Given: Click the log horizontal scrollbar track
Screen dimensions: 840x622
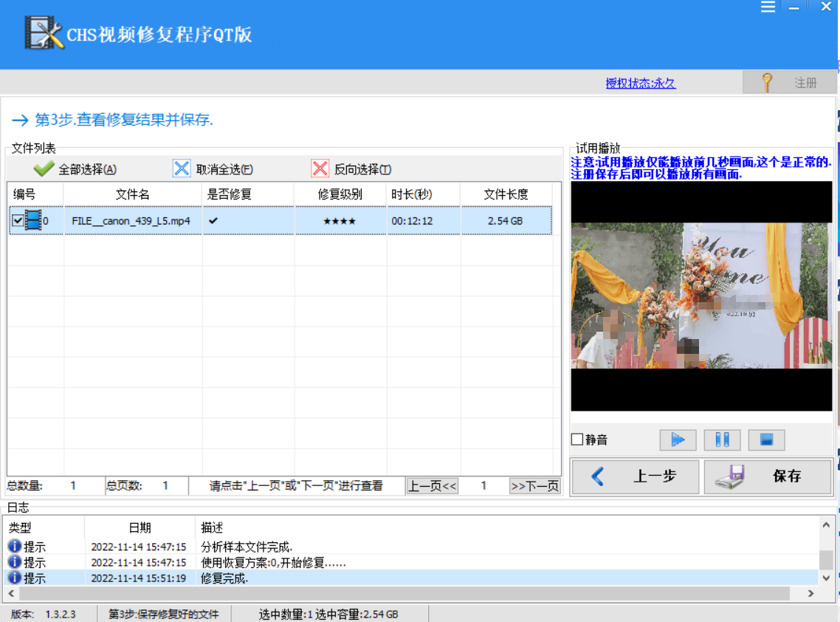Looking at the screenshot, I should tap(404, 593).
